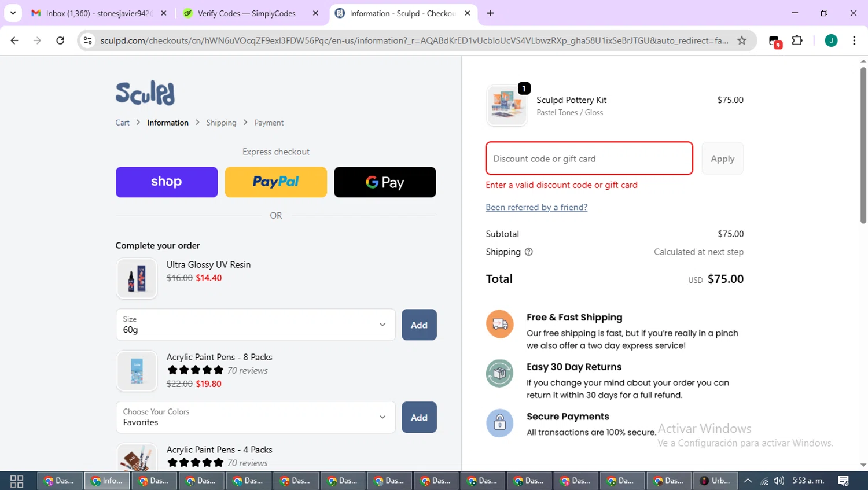This screenshot has width=868, height=490.
Task: Go forward to the next page
Action: 37,40
